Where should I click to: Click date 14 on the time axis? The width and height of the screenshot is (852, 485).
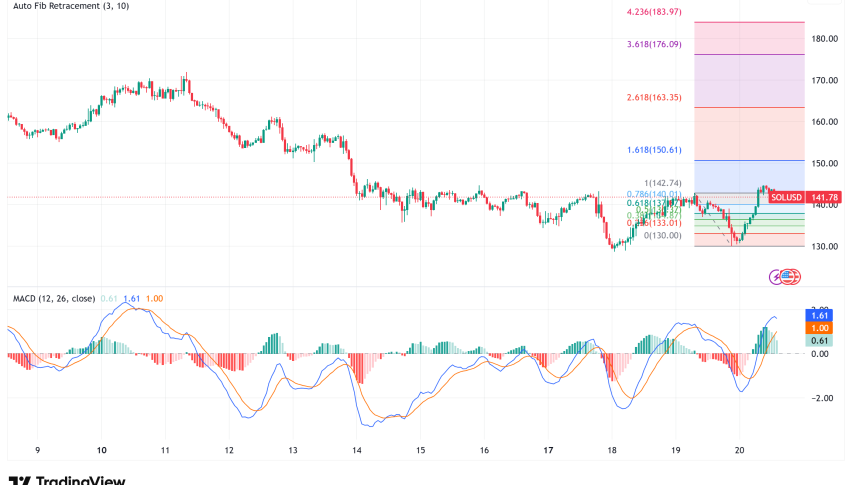tap(357, 450)
